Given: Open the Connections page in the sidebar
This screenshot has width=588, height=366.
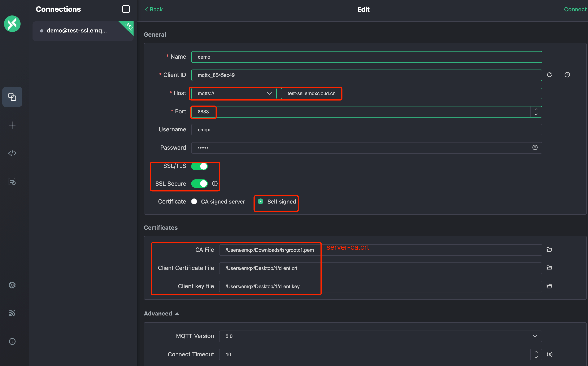Looking at the screenshot, I should click(x=12, y=97).
